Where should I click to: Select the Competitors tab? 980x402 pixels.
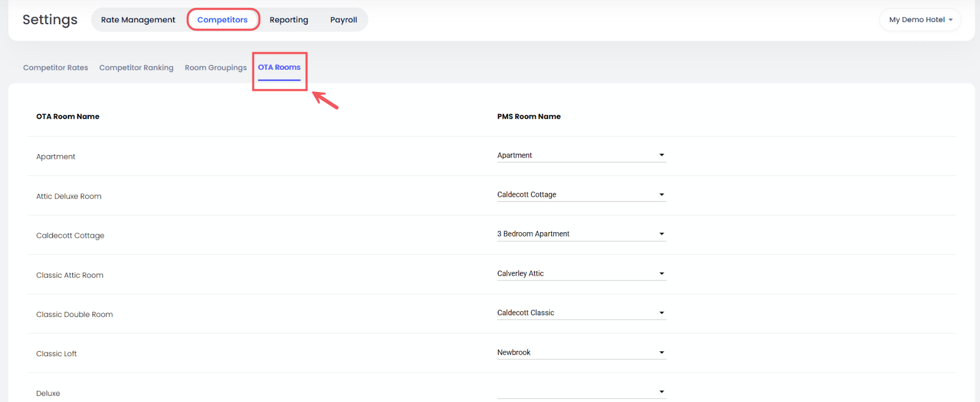coord(222,20)
